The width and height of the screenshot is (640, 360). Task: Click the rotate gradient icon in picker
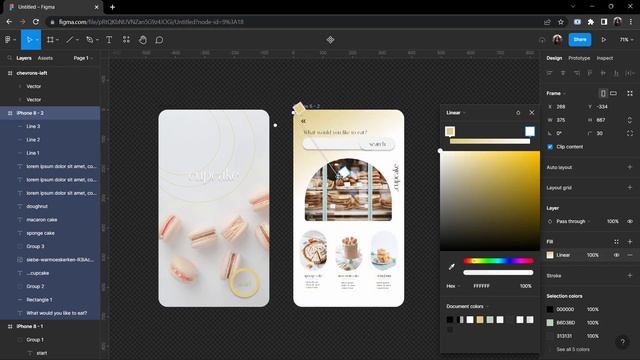518,113
